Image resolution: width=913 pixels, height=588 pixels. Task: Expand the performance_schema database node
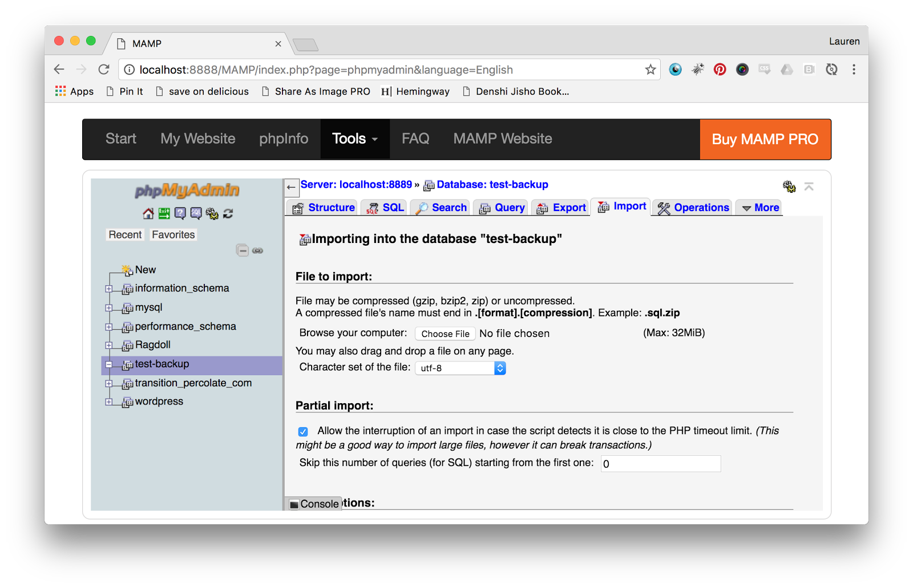(x=108, y=327)
